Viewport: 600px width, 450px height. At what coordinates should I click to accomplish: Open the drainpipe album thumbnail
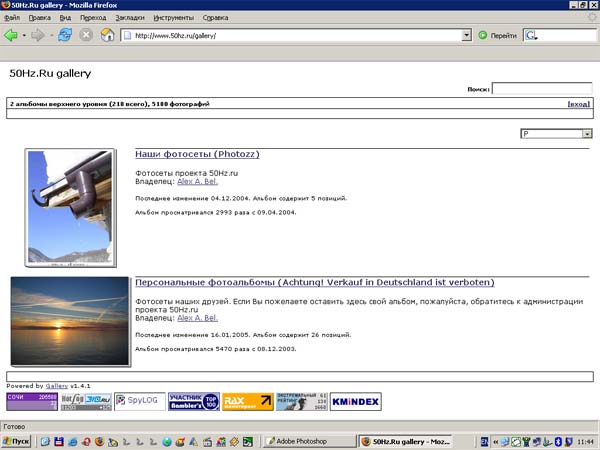click(x=70, y=207)
